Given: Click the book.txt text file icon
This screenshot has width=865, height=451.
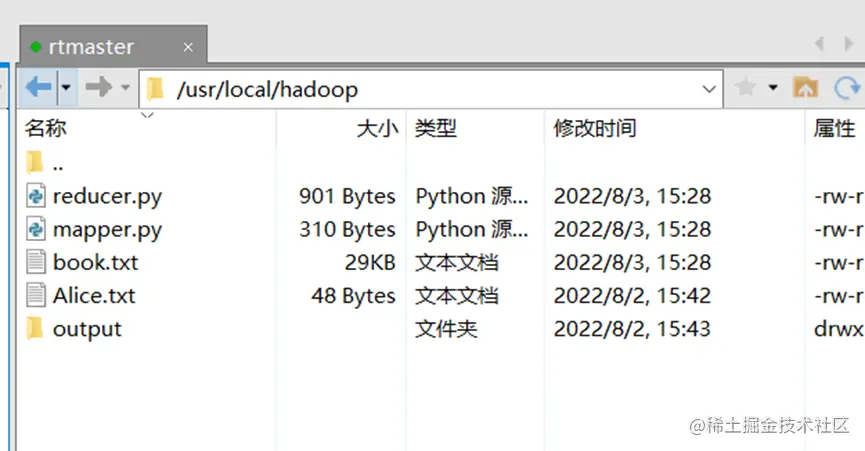Looking at the screenshot, I should coord(35,262).
